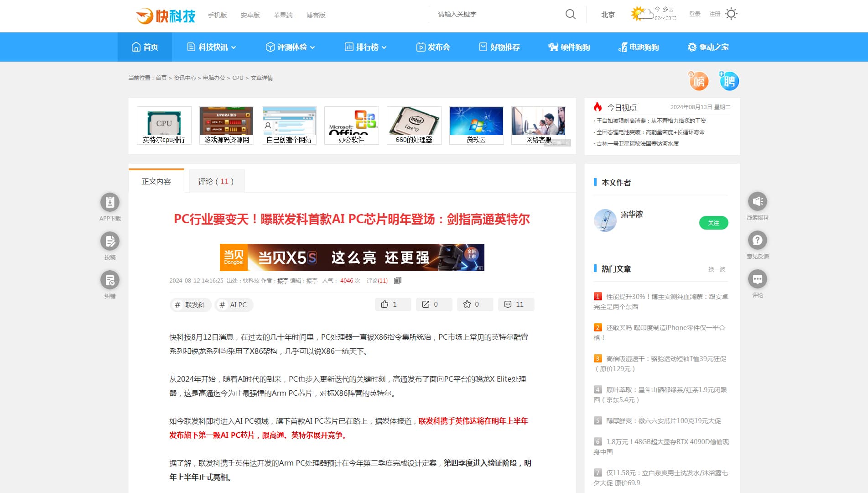Open the 自己创建个网站 thumbnail

point(289,126)
